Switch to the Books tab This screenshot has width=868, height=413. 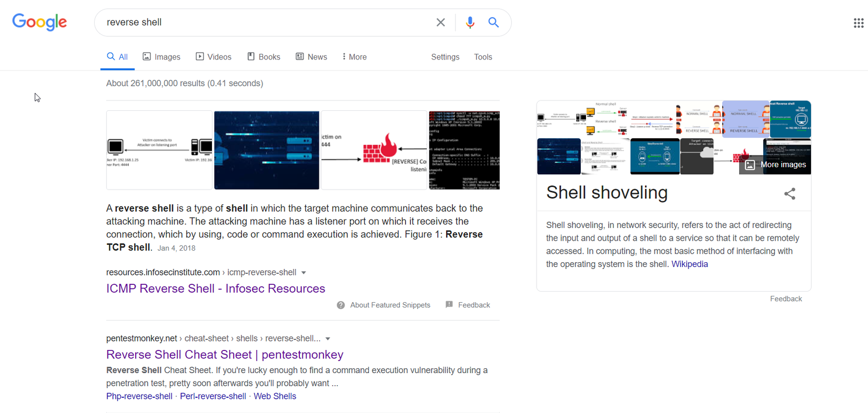click(264, 57)
